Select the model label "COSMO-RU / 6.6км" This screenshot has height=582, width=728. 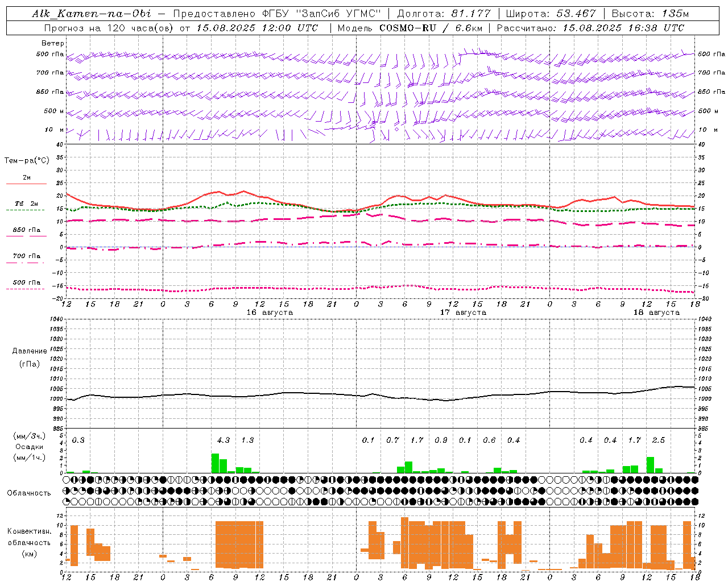point(431,28)
